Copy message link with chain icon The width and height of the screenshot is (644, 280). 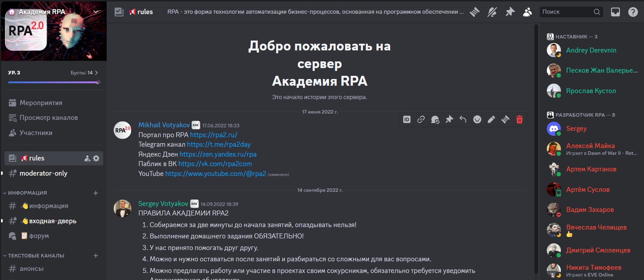point(421,120)
